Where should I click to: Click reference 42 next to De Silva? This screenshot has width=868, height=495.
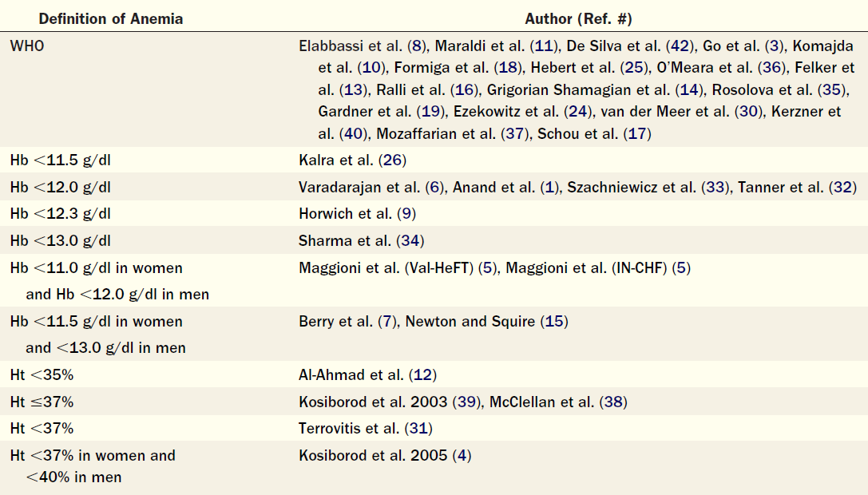[x=680, y=46]
